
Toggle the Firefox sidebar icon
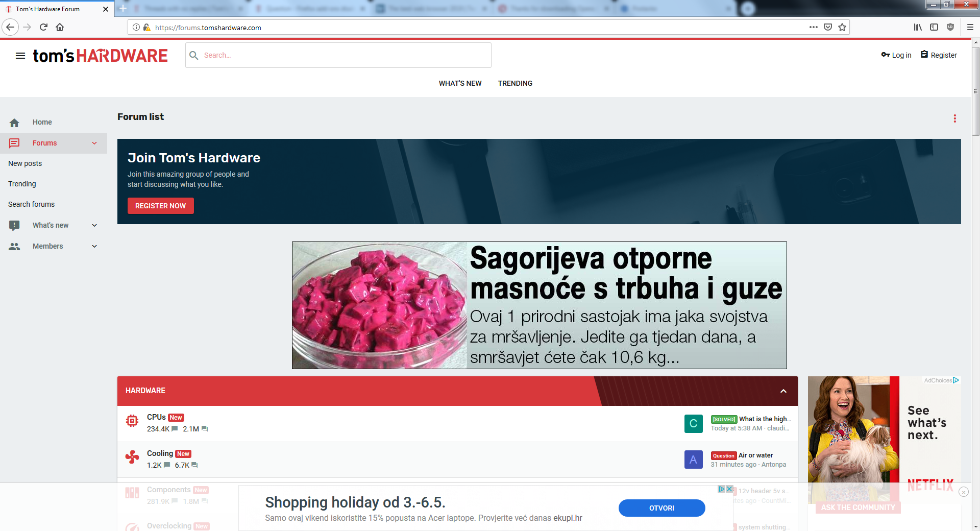pyautogui.click(x=934, y=27)
